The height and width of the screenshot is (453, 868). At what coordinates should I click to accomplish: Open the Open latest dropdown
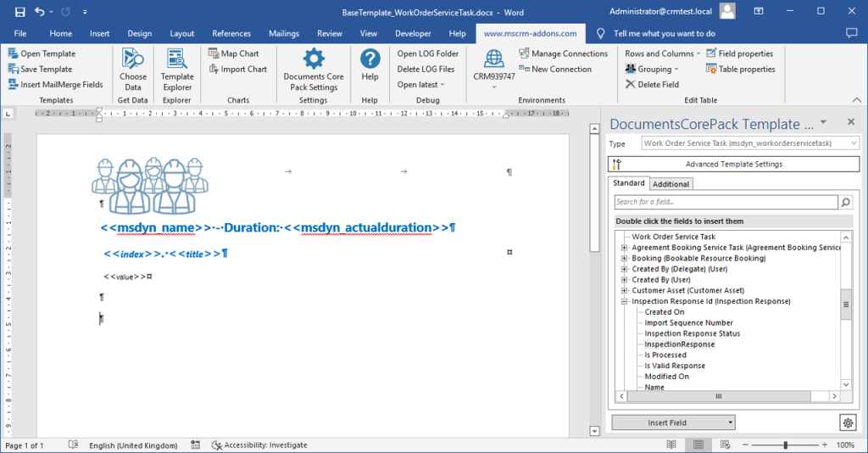pos(420,85)
